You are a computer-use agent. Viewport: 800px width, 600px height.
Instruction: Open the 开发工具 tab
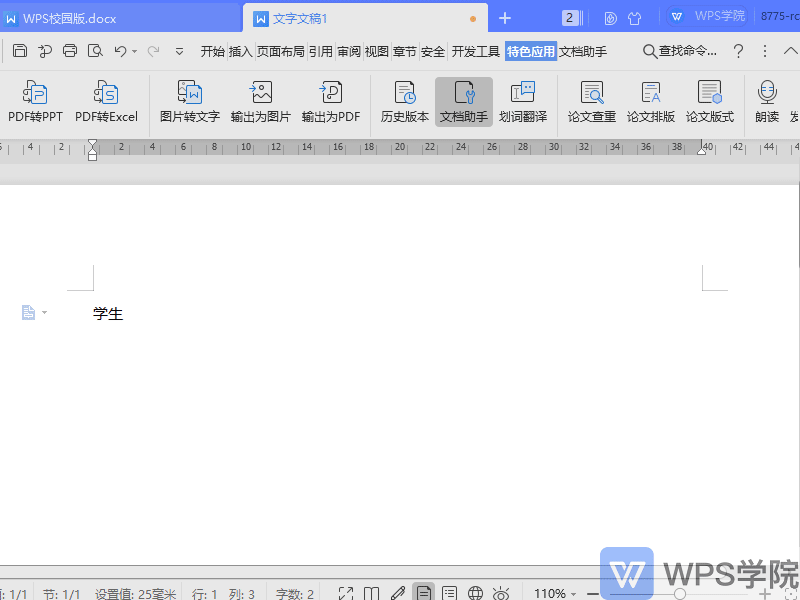476,51
